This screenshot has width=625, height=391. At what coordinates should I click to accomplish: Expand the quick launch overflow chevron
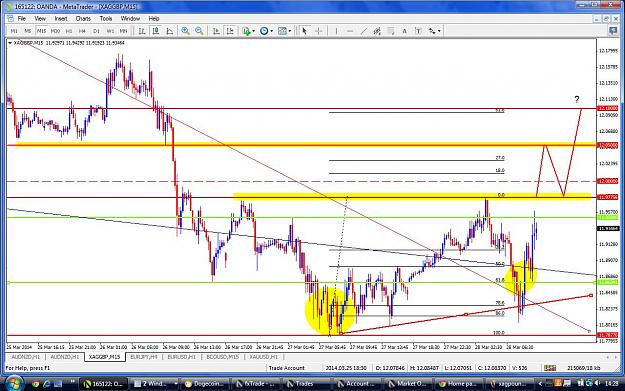(73, 382)
